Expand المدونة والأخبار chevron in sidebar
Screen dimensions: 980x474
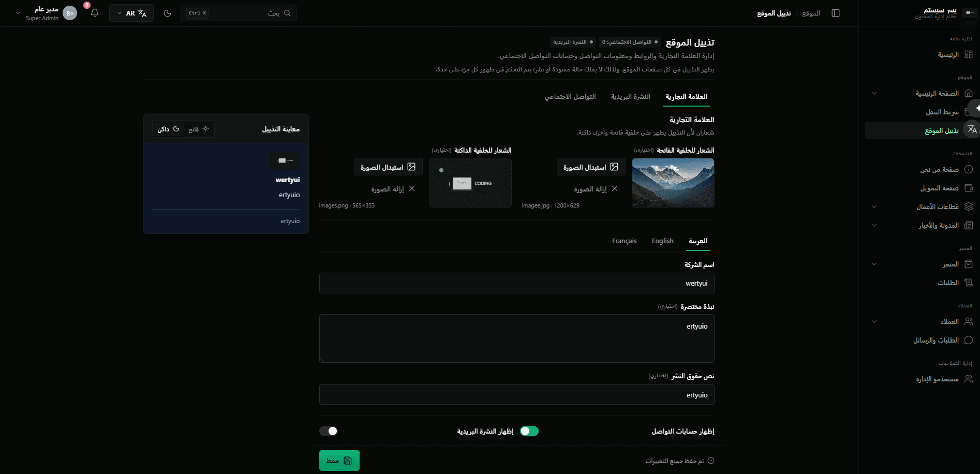pyautogui.click(x=874, y=225)
